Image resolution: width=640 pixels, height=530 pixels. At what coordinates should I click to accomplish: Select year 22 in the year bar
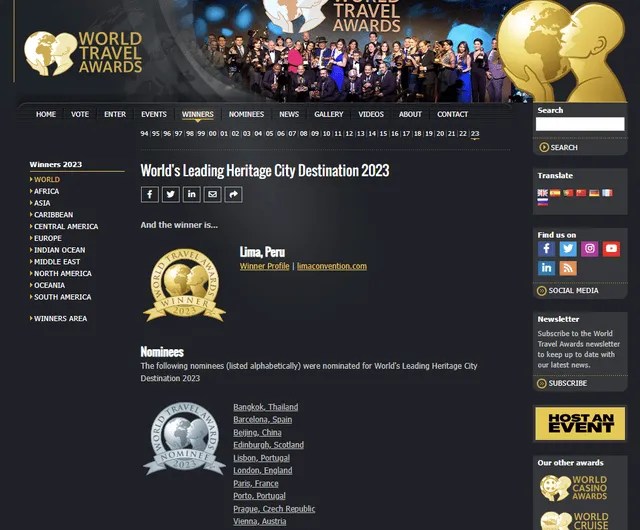tap(463, 134)
